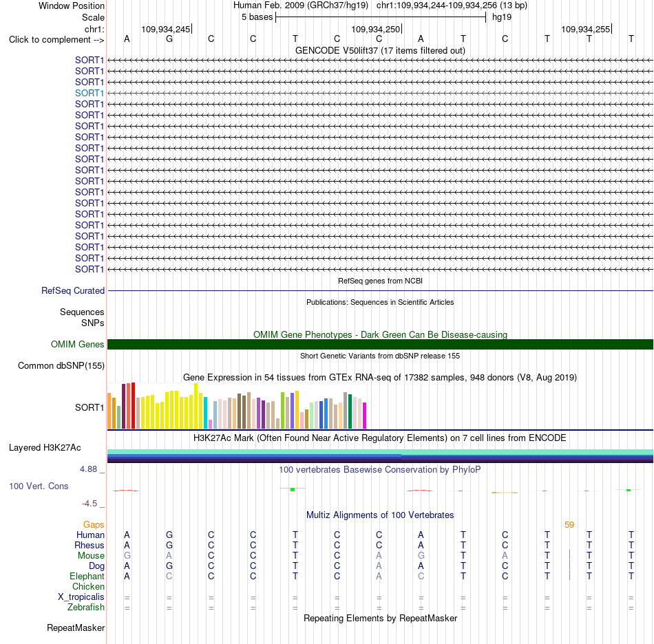
Task: Open the RefSeq Curated track label
Action: pos(73,290)
